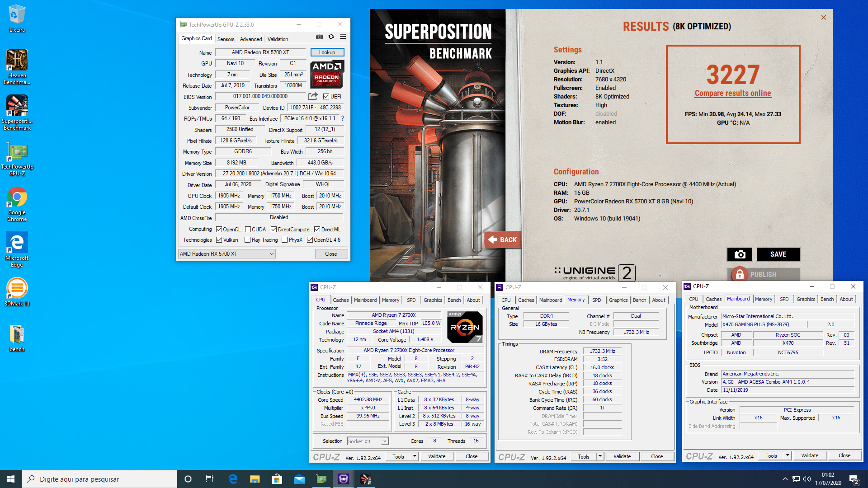Image resolution: width=868 pixels, height=488 pixels.
Task: Toggle the Vulkan checkbox
Action: click(219, 239)
